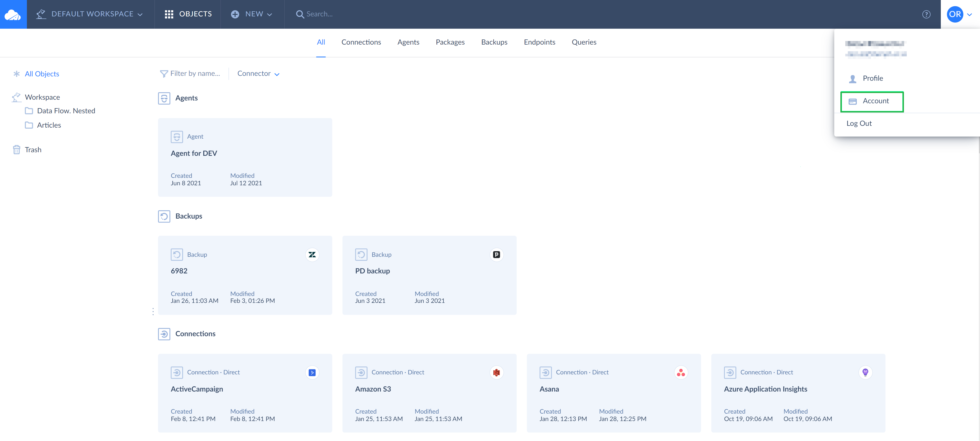The width and height of the screenshot is (980, 441).
Task: Select the Connections tab
Action: 361,42
